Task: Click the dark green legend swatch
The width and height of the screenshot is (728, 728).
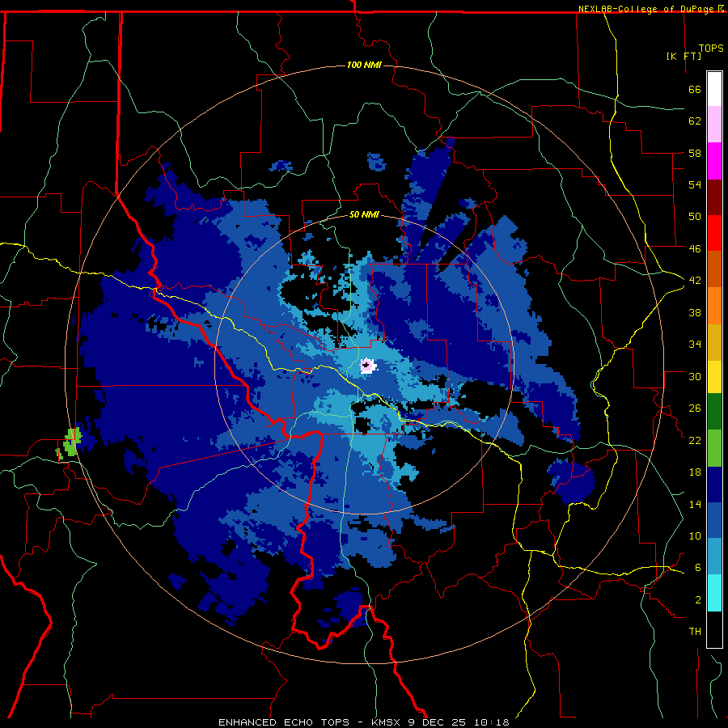Action: tap(714, 412)
